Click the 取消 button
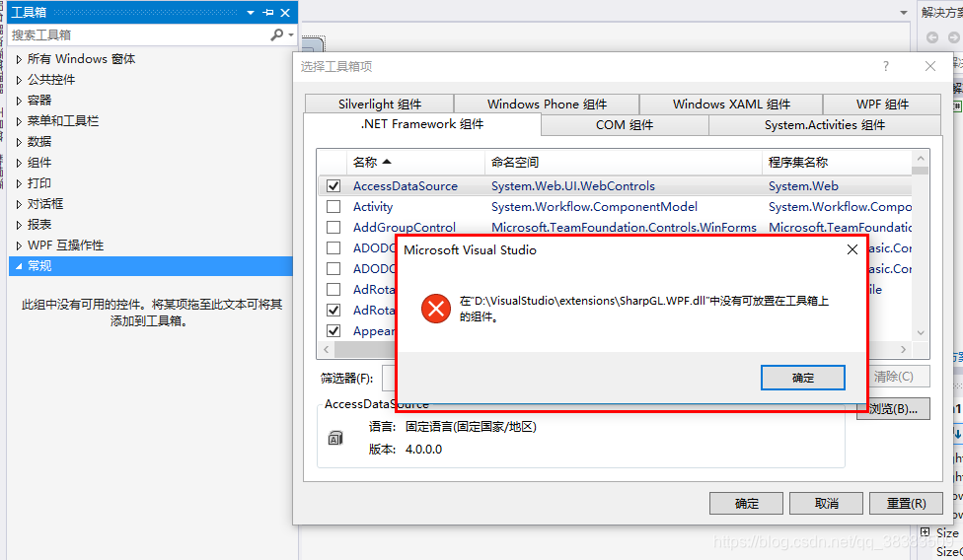The image size is (963, 560). (826, 504)
